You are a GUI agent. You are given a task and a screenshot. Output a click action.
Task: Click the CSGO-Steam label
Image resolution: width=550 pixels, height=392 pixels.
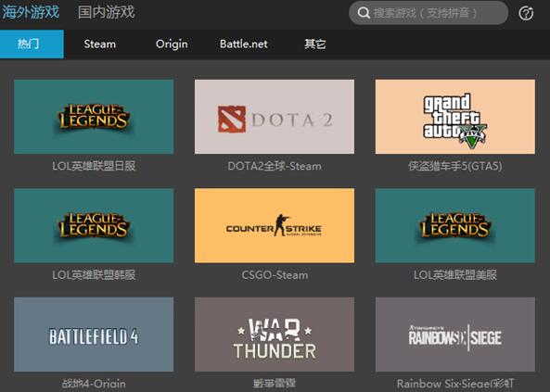coord(275,275)
